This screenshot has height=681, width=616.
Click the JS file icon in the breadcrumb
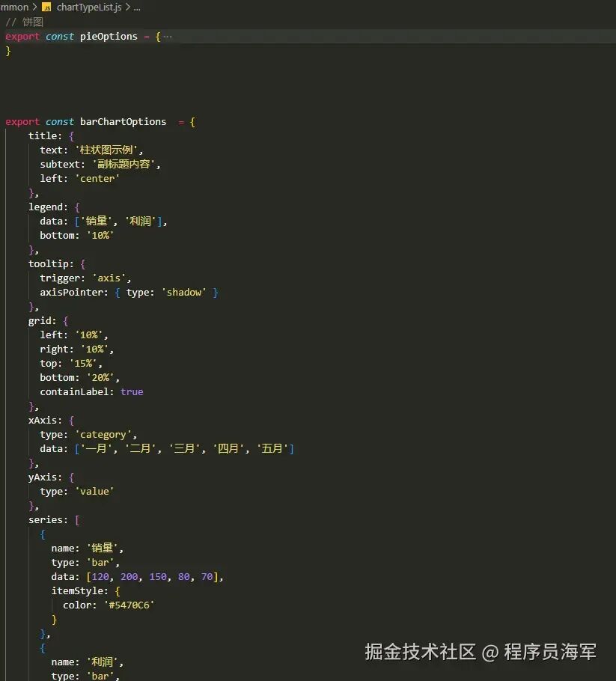tap(45, 7)
